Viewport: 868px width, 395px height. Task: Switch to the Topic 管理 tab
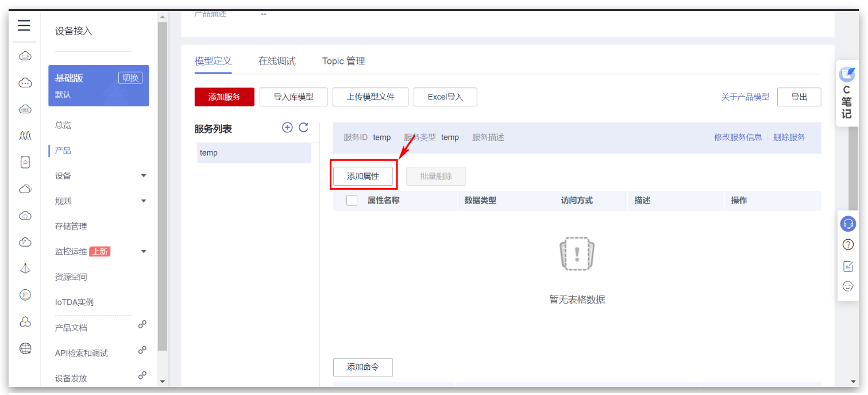[x=344, y=61]
